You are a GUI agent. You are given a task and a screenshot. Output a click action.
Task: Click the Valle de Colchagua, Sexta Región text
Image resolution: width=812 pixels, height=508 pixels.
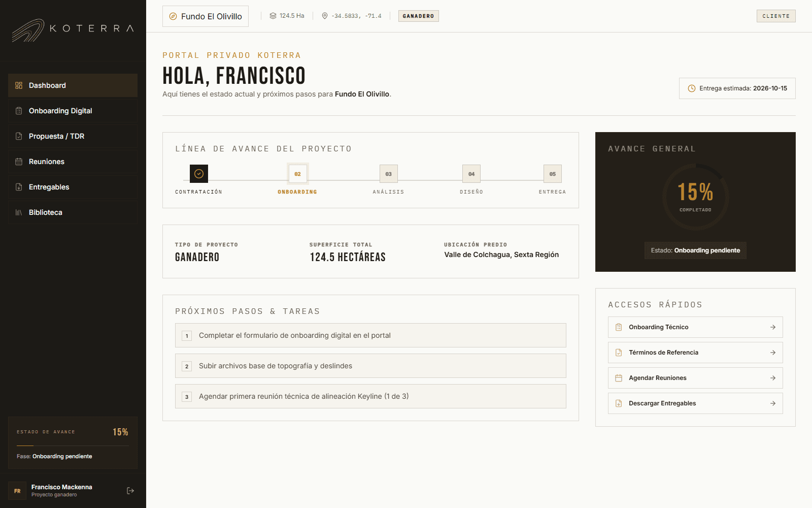(x=501, y=255)
